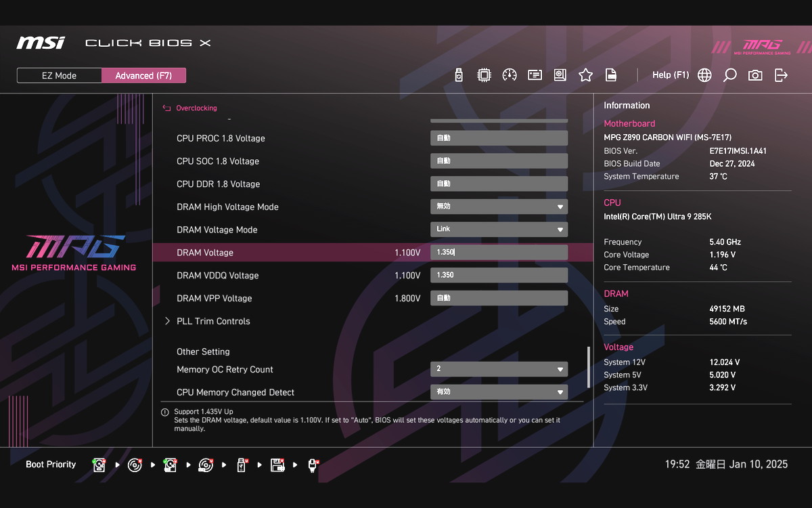Exit BIOS using the exit door icon
Image resolution: width=812 pixels, height=508 pixels.
coord(781,75)
